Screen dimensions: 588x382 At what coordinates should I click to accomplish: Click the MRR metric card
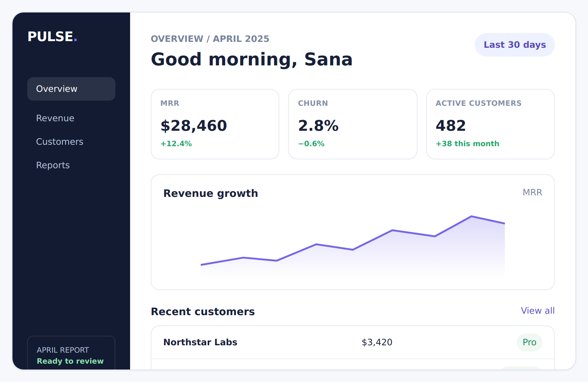[x=215, y=124]
